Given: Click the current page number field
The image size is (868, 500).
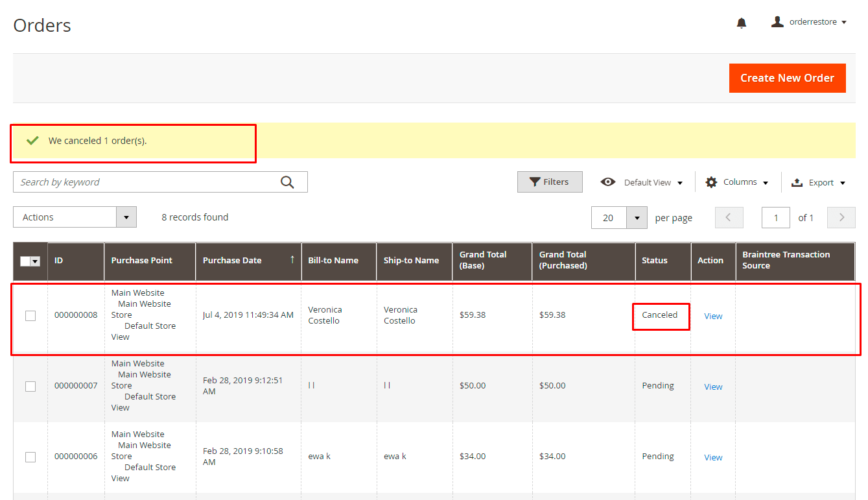Looking at the screenshot, I should [776, 218].
